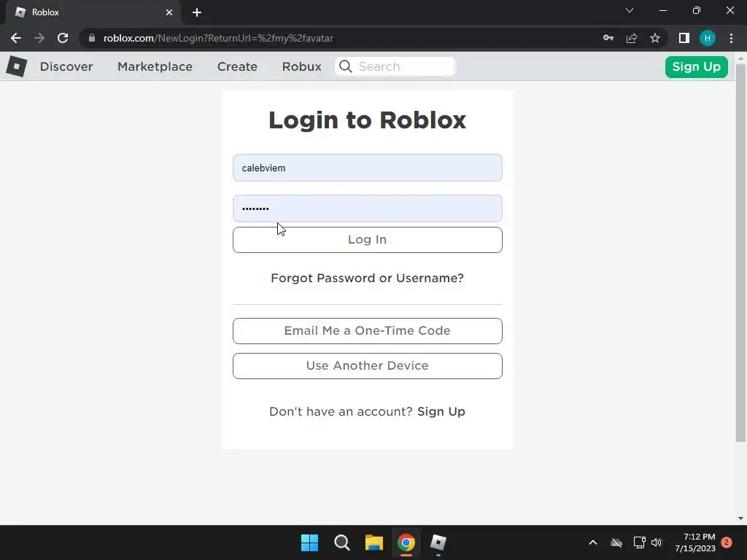Open a new tab with plus icon
The height and width of the screenshot is (560, 747).
pyautogui.click(x=197, y=12)
